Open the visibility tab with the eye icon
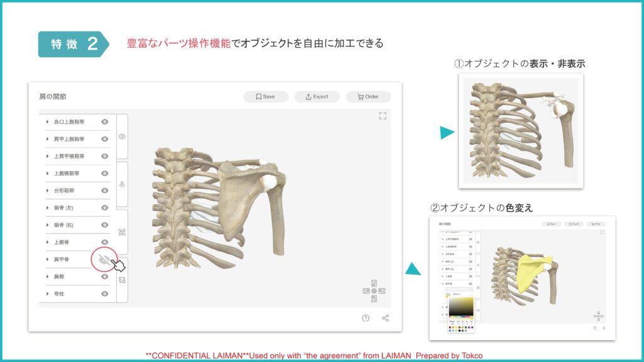The width and height of the screenshot is (644, 362). coord(122,136)
